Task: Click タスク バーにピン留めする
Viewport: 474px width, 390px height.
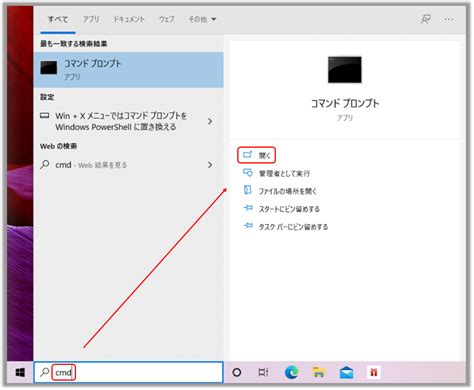Action: pos(293,227)
